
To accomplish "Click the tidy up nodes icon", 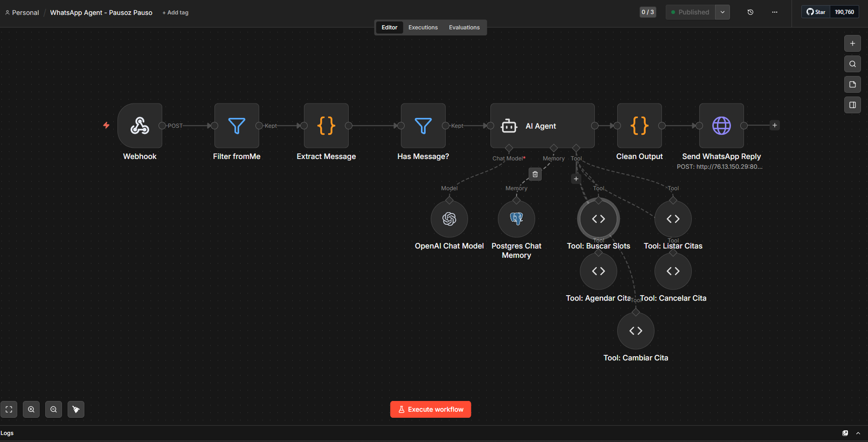I will [76, 409].
